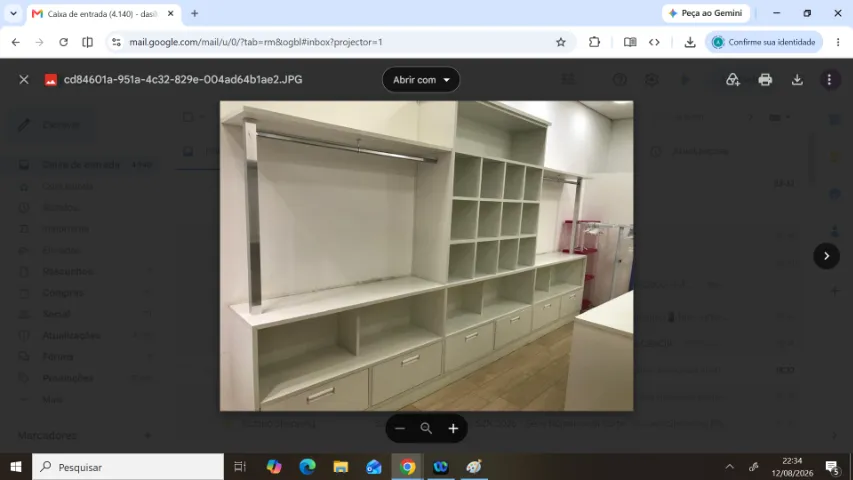Reset zoom with the magnifier icon
The width and height of the screenshot is (853, 480).
[x=426, y=428]
